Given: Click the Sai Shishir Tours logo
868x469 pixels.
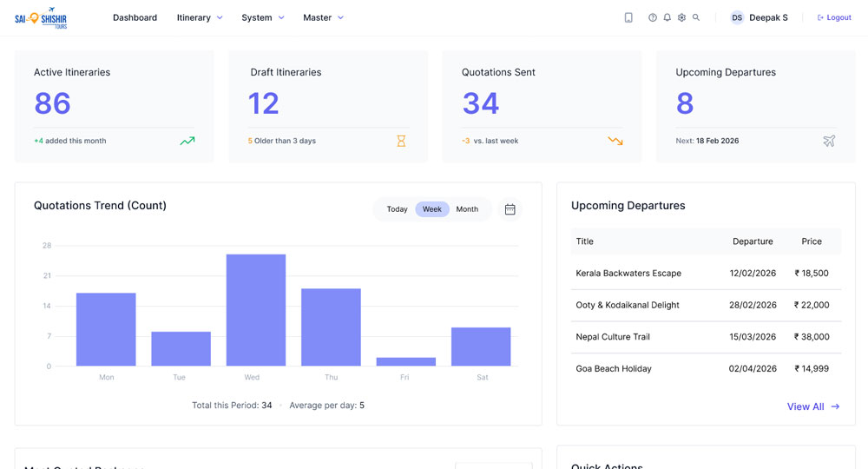Looking at the screenshot, I should (x=41, y=18).
